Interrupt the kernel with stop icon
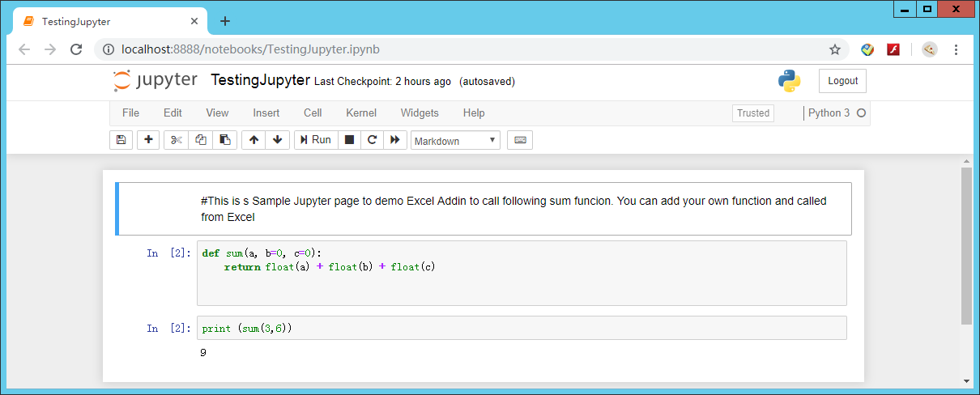Image resolution: width=980 pixels, height=395 pixels. [x=349, y=140]
